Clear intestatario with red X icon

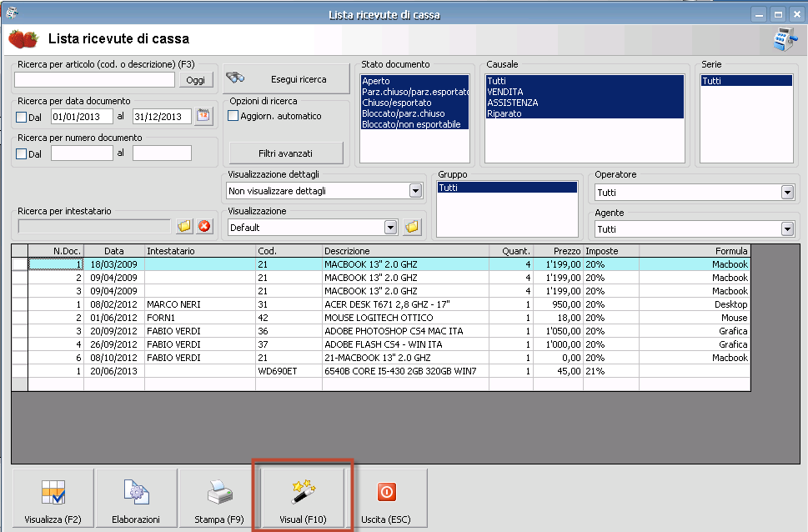(203, 226)
